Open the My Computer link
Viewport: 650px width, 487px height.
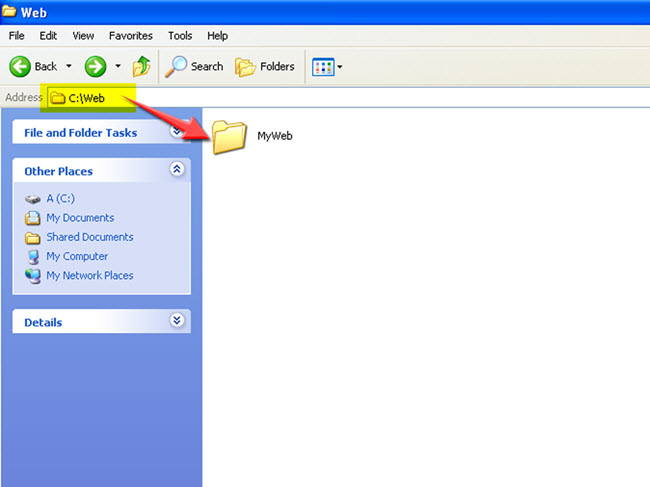[x=77, y=257]
